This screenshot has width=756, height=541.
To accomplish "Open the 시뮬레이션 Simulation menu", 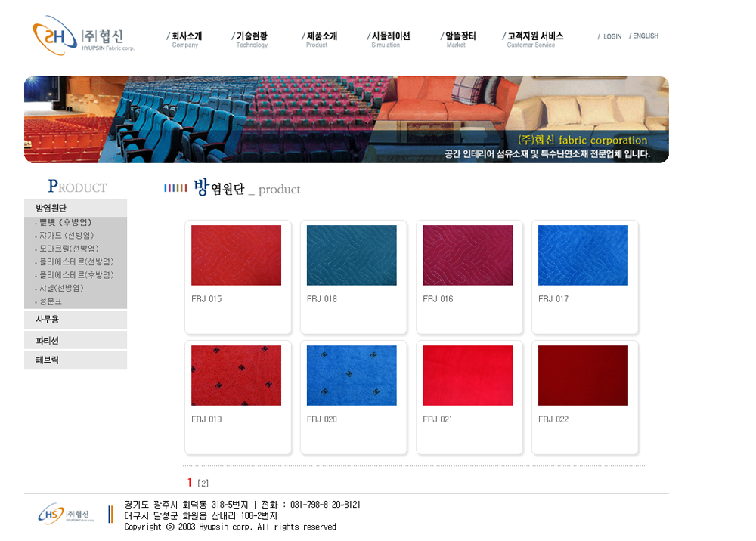I will click(389, 39).
